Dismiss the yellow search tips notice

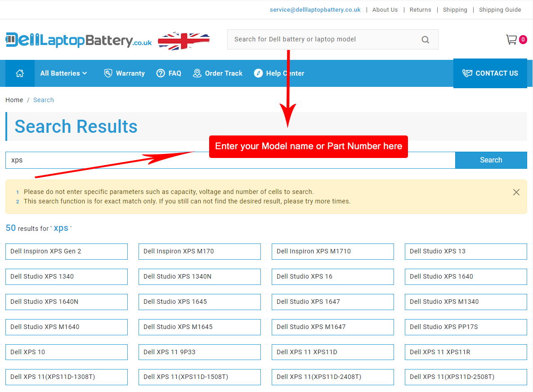(516, 192)
